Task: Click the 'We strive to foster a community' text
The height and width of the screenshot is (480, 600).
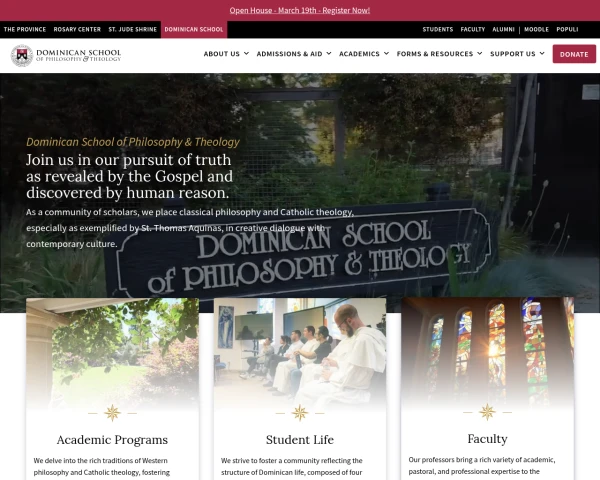Action: pyautogui.click(x=292, y=467)
